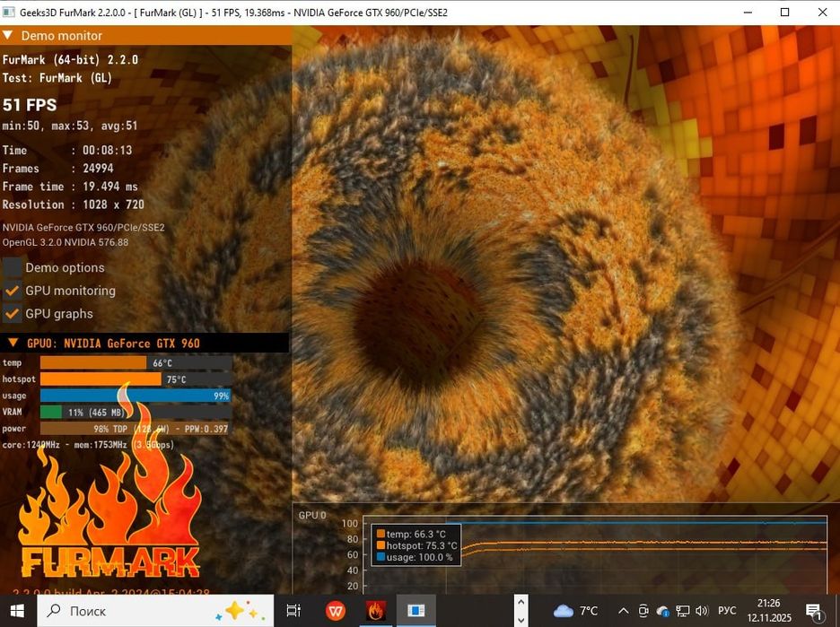Screen dimensions: 840x627
Task: Click the hotspot 75.3 °C graph legend entry
Action: point(416,545)
